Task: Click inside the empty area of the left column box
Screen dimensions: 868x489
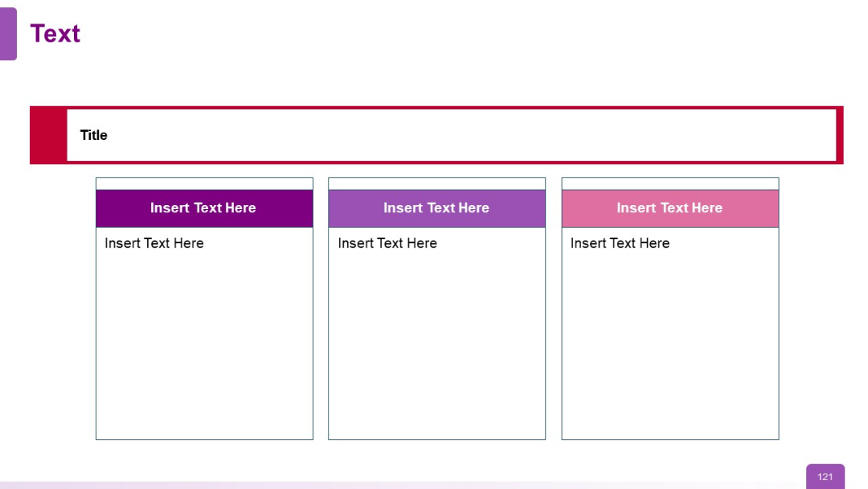Action: tap(204, 346)
